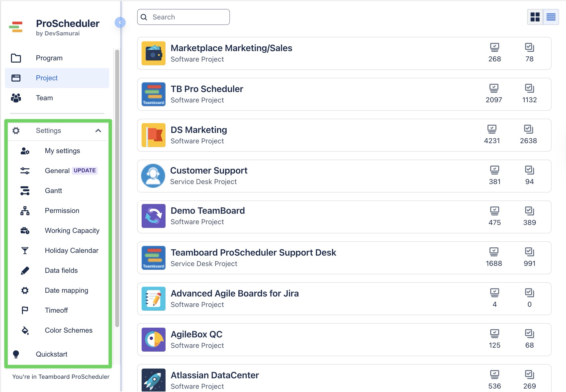566x392 pixels.
Task: Collapse the sidebar with arrow button
Action: pos(120,22)
